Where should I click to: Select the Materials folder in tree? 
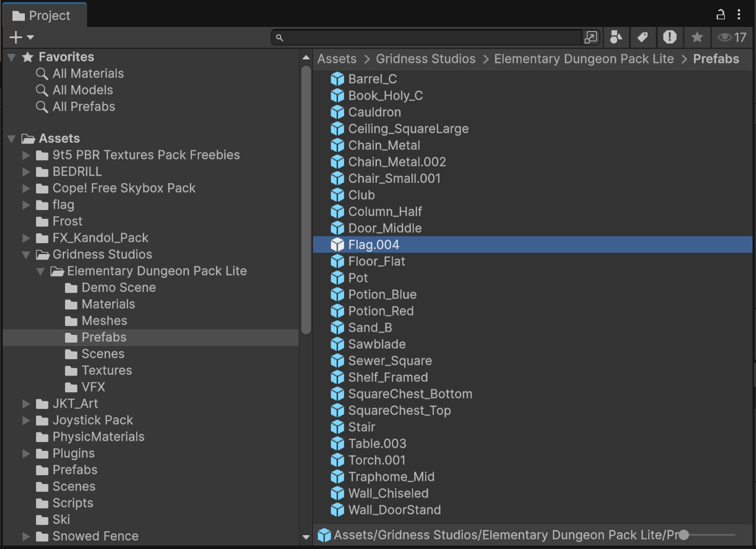108,304
